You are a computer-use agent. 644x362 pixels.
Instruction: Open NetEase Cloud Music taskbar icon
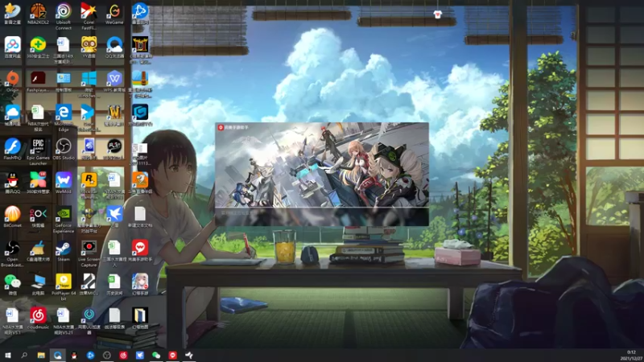click(123, 355)
